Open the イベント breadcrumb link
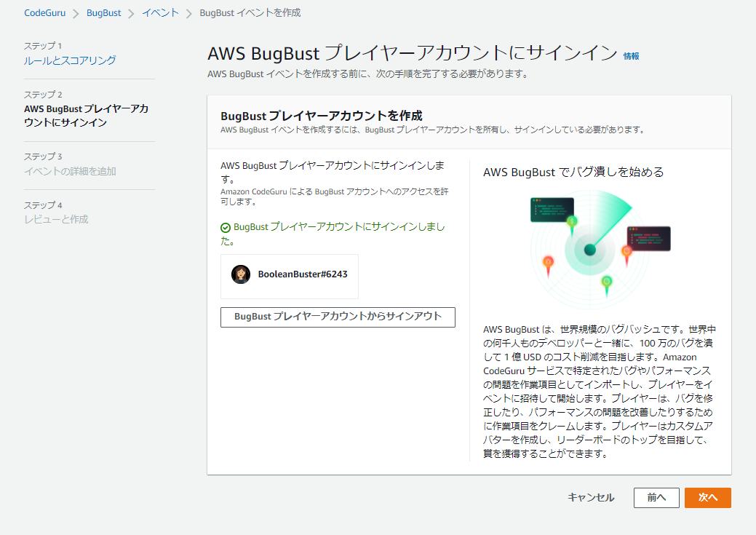This screenshot has height=535, width=756. [161, 13]
